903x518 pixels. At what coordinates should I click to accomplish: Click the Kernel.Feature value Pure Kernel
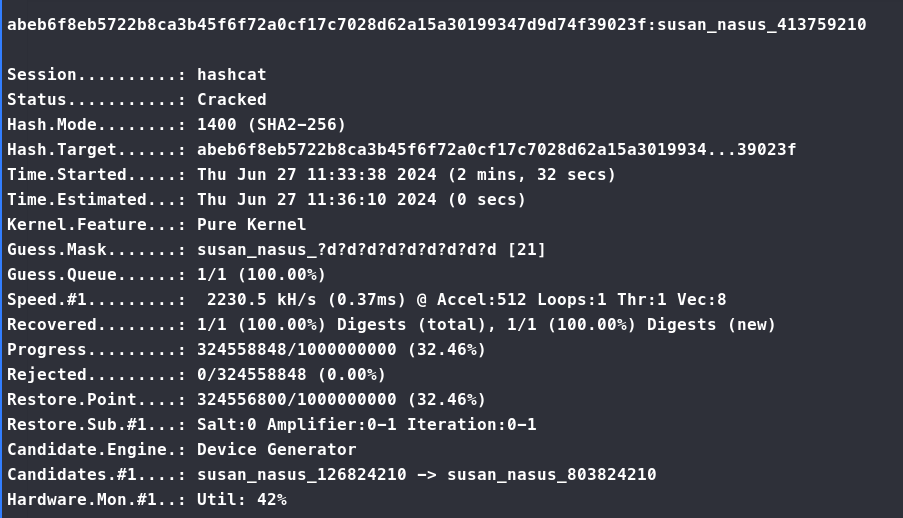[x=251, y=225]
